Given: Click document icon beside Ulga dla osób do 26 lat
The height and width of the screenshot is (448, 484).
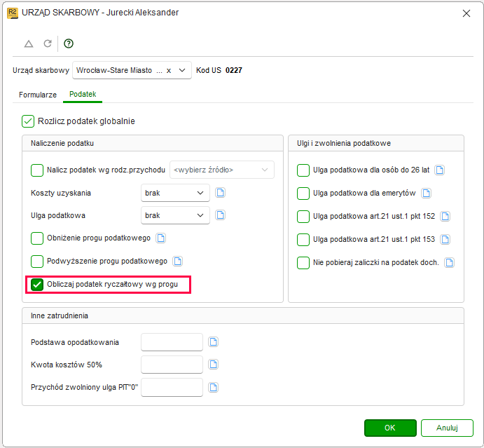Looking at the screenshot, I should point(440,170).
